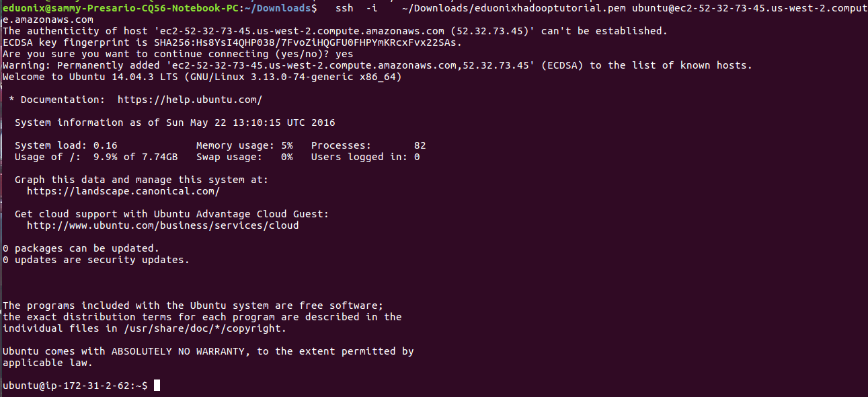Click the 'Memory usage: 5%' text

(245, 145)
